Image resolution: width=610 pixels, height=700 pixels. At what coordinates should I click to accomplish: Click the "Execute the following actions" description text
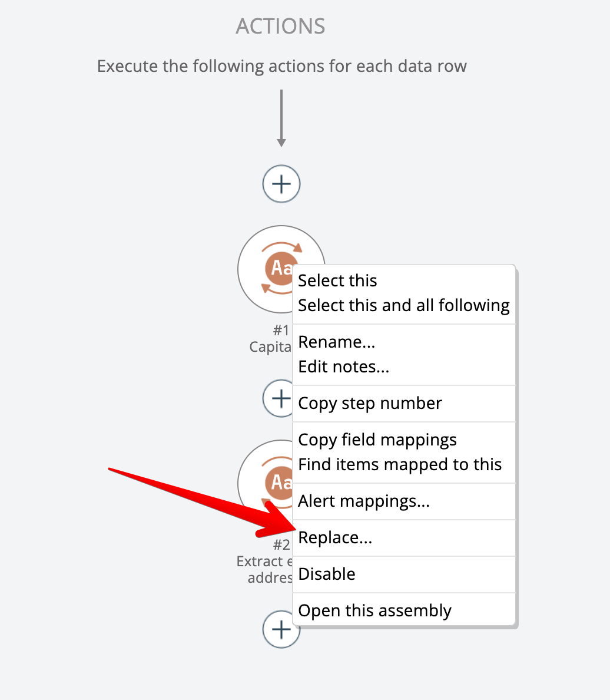tap(281, 66)
